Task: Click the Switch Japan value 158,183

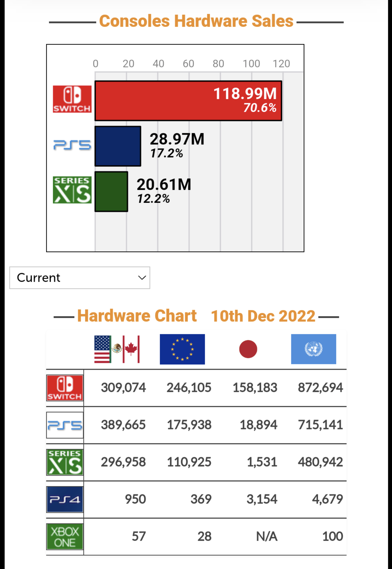Action: (x=255, y=388)
